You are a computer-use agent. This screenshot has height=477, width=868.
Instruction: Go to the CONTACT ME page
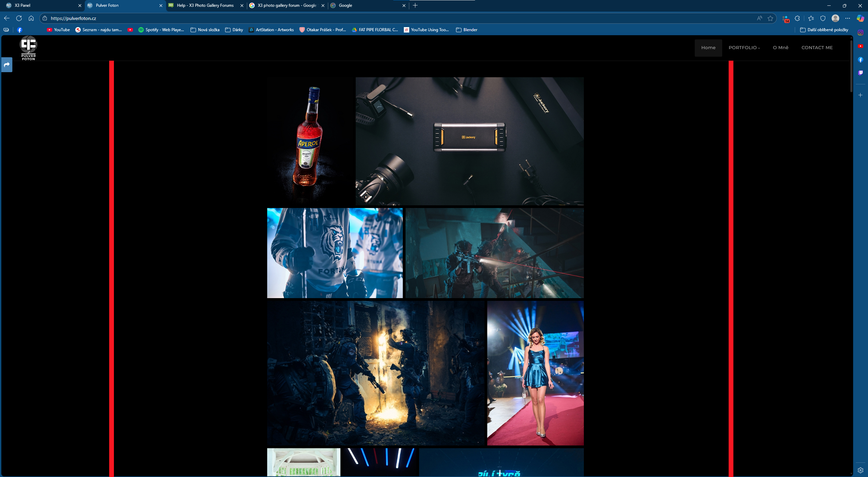[817, 48]
